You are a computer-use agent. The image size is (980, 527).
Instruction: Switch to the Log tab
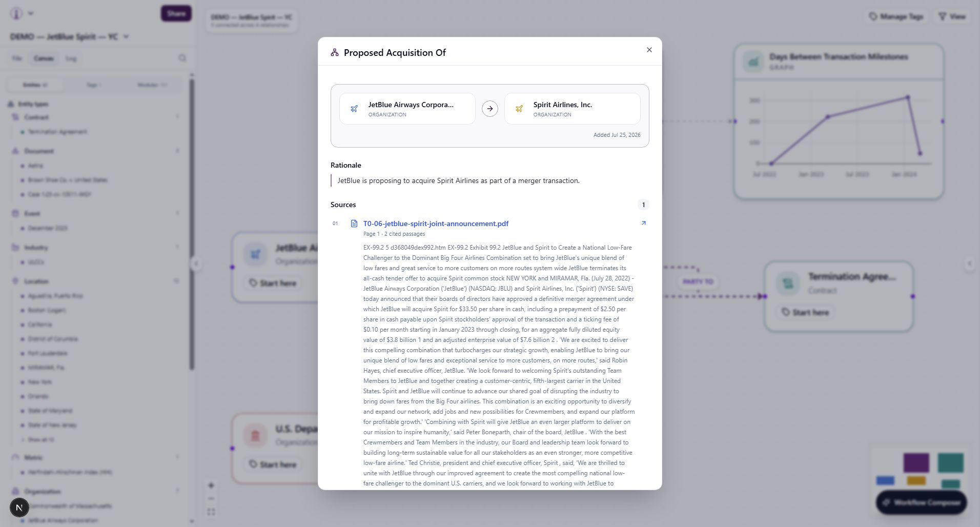pos(71,58)
